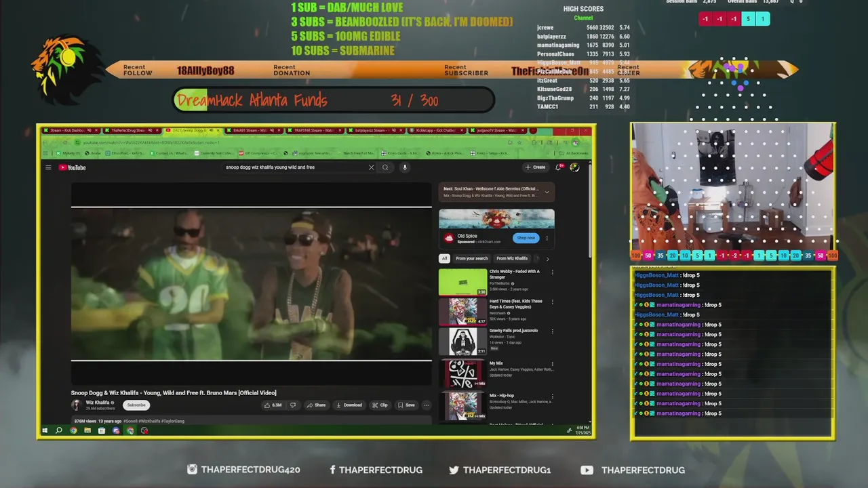Select the From your search chip
This screenshot has height=488, width=868.
tap(472, 258)
